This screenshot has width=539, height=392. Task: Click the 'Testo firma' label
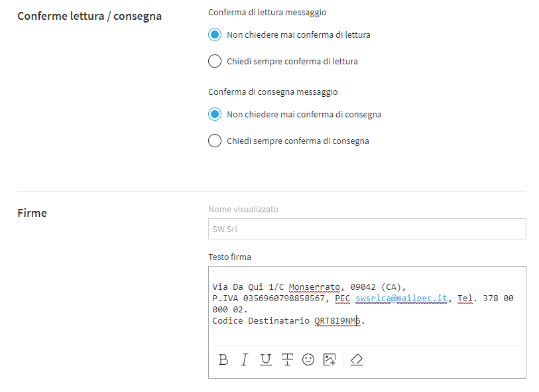[x=229, y=257]
